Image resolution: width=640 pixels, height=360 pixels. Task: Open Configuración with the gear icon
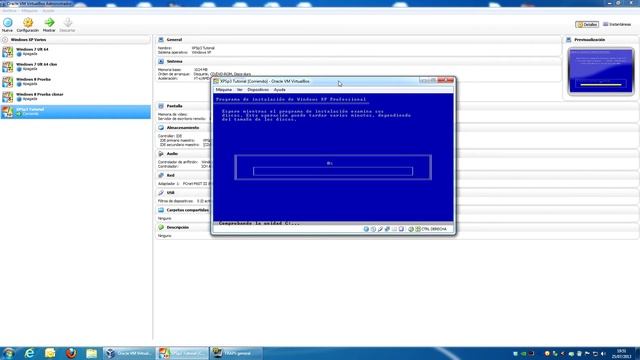tap(28, 22)
